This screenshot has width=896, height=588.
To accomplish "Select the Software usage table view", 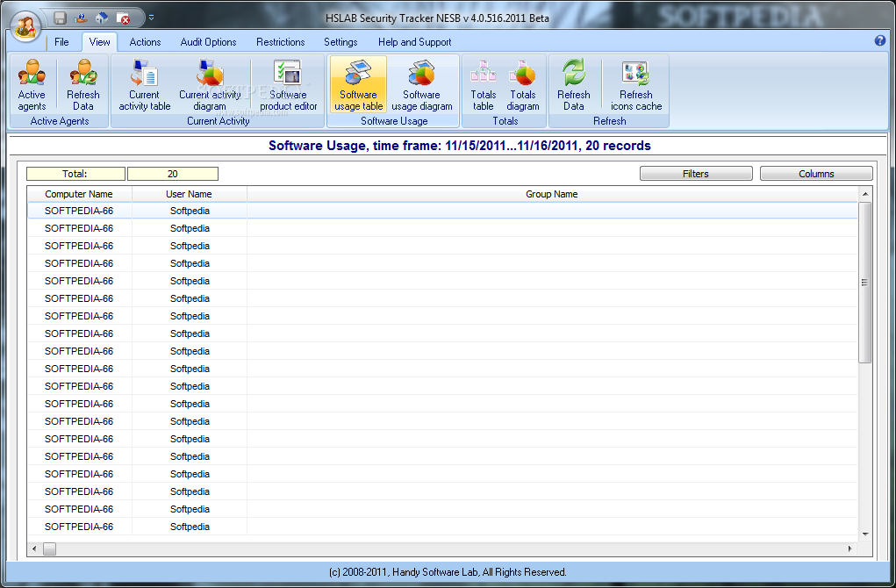I will tap(358, 84).
